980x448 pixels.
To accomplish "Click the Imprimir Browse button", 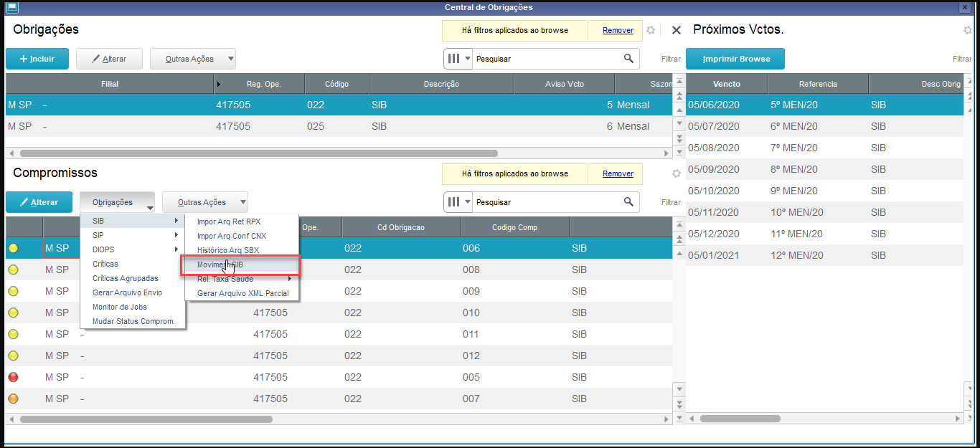I will (735, 59).
